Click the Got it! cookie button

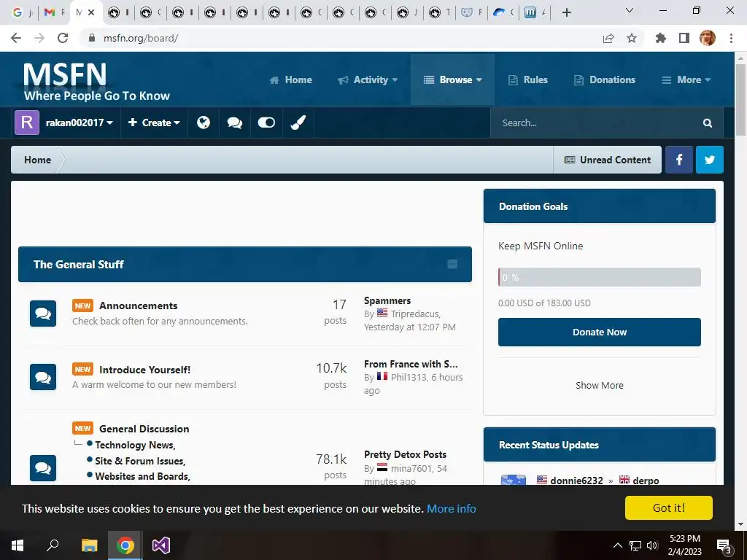[x=669, y=508]
